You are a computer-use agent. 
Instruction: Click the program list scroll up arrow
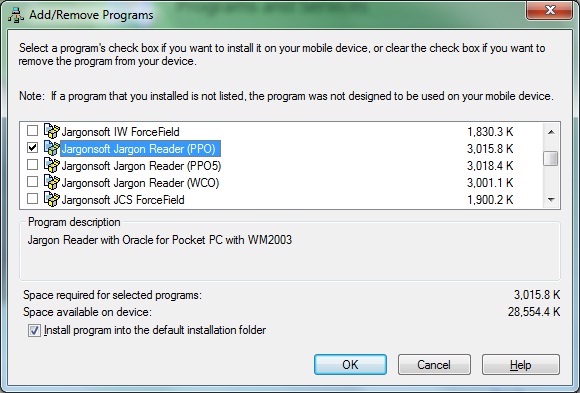(551, 132)
